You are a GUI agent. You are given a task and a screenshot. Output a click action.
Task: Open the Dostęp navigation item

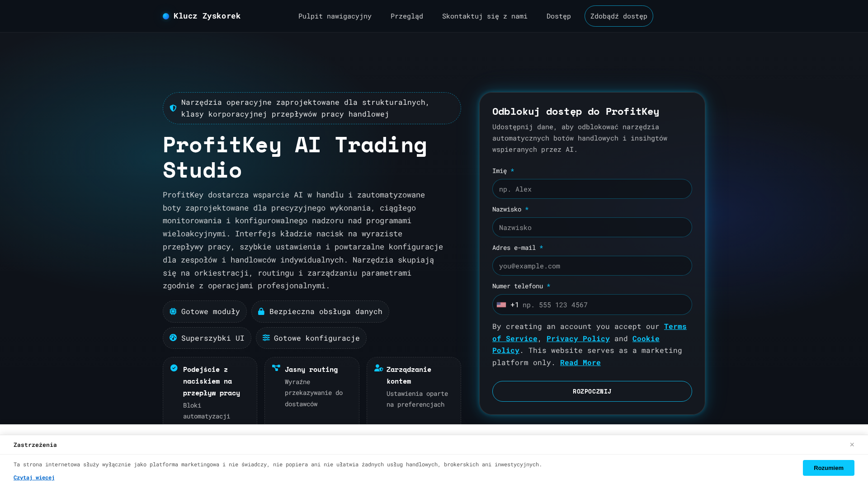559,16
